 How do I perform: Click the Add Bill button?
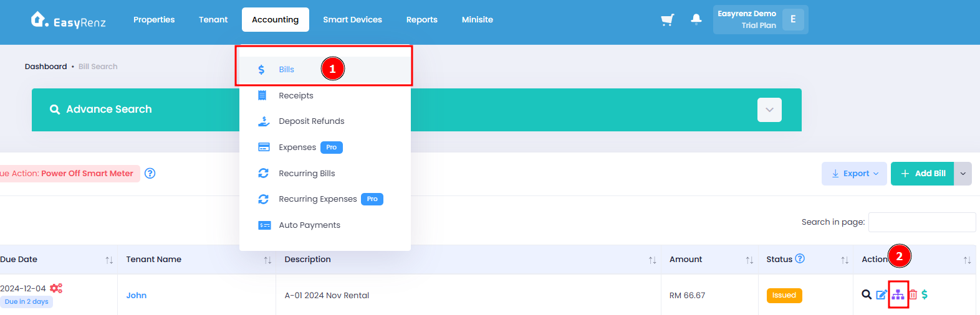coord(922,174)
